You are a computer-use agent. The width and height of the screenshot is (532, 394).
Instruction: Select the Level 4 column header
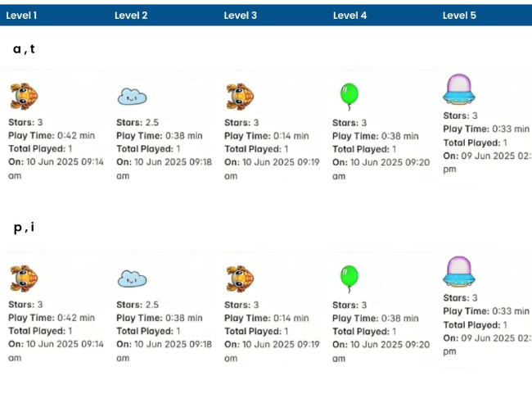click(x=349, y=16)
